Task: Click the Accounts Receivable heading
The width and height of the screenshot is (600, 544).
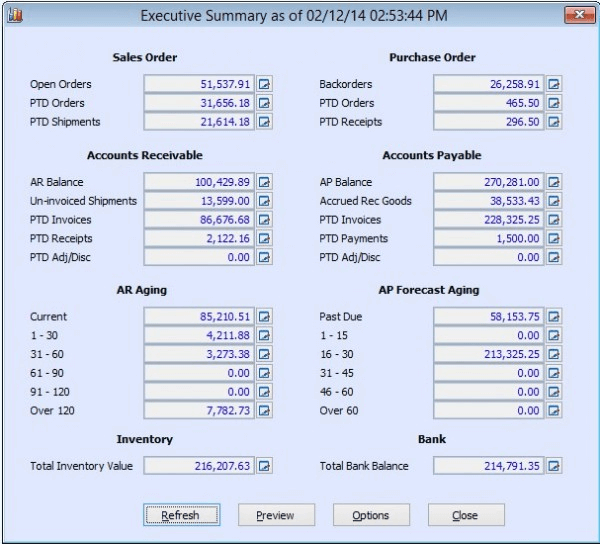Action: pos(145,155)
